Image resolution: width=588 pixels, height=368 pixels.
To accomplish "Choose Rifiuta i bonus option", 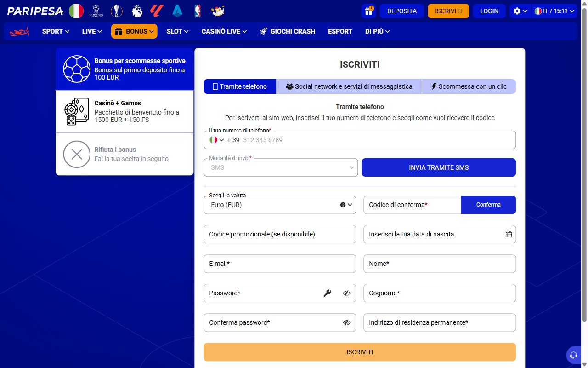I will 124,154.
